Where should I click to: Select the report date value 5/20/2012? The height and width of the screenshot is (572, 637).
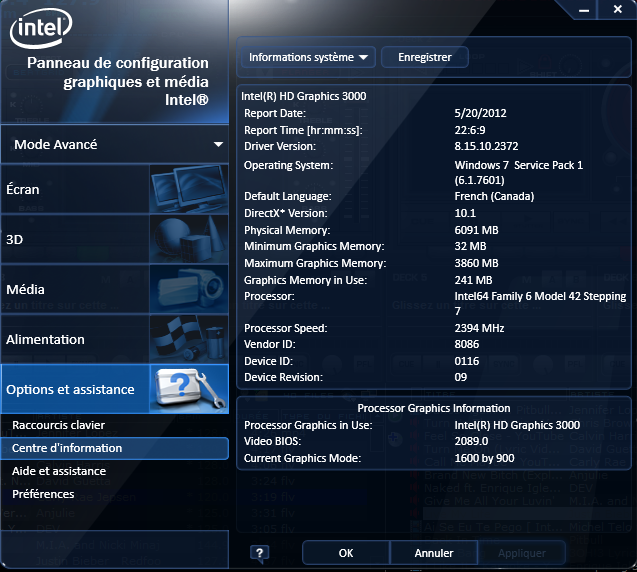click(480, 113)
